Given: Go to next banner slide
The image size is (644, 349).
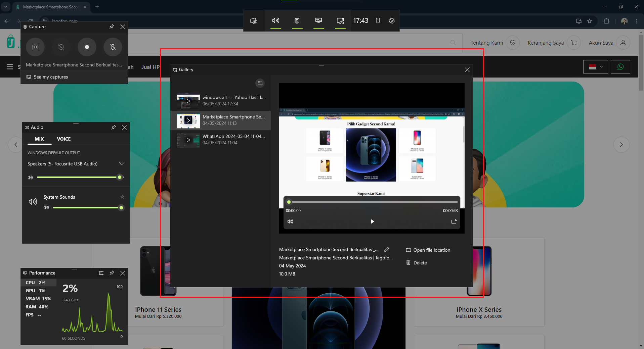Looking at the screenshot, I should click(x=621, y=145).
